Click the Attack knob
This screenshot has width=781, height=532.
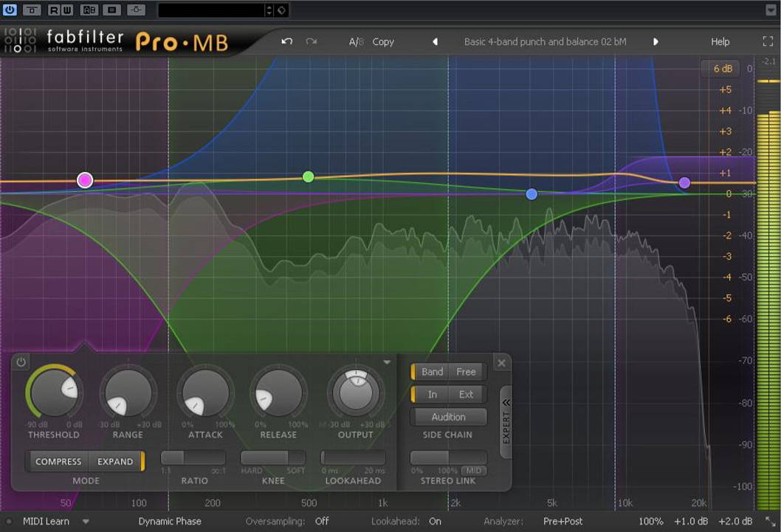tap(205, 393)
